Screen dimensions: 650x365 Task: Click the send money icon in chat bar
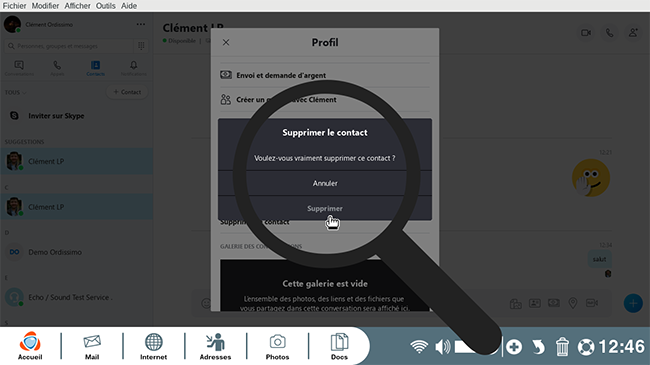pyautogui.click(x=554, y=303)
